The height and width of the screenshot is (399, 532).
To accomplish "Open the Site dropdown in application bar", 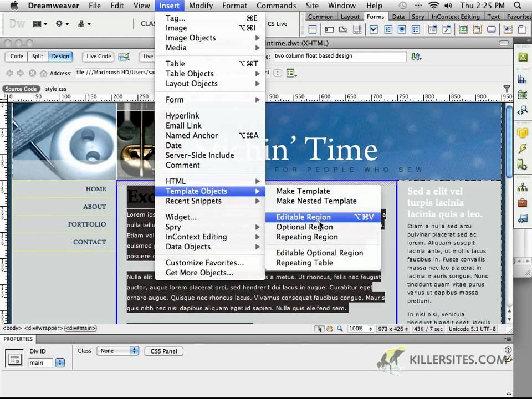I will click(x=84, y=24).
